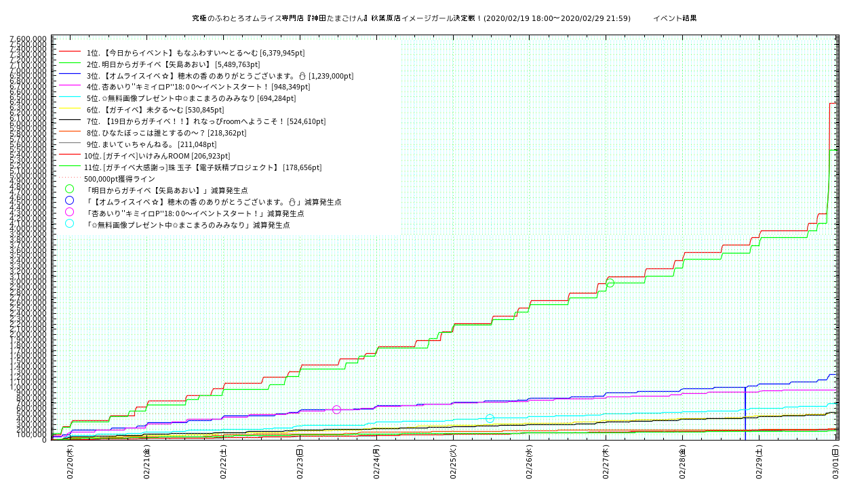Click the red peak of the 1位 line near 03/01
This screenshot has height=488, width=868.
834,103
